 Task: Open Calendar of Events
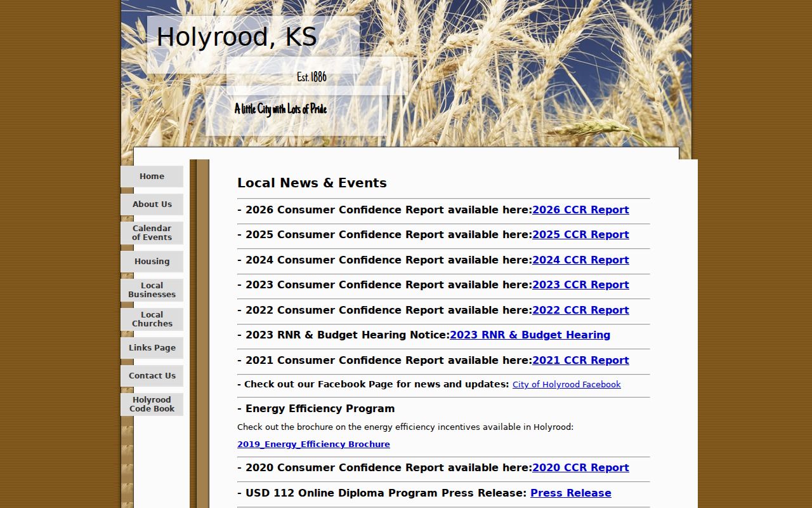152,233
